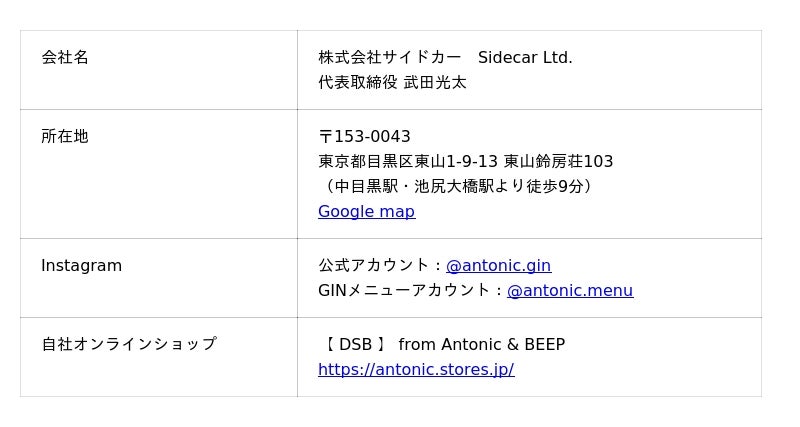Click the 徒歩9分 walking time text
The width and height of the screenshot is (800, 427).
click(555, 186)
